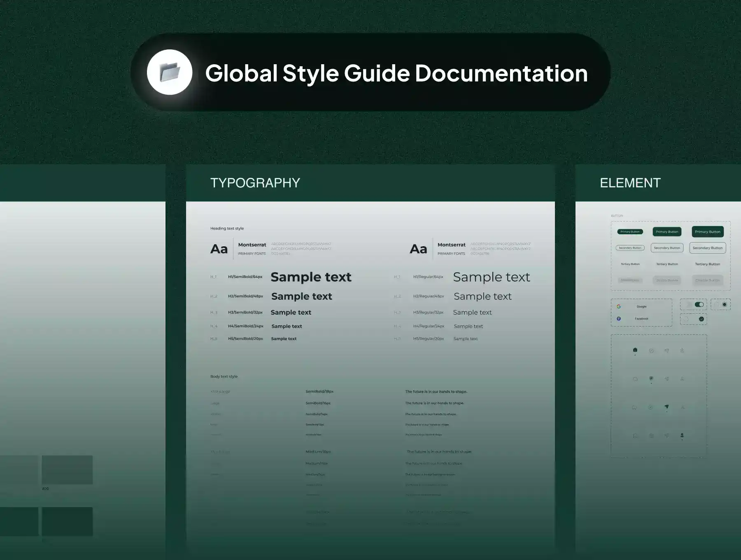Open the ELEMENT section header
The width and height of the screenshot is (741, 560).
(x=630, y=183)
